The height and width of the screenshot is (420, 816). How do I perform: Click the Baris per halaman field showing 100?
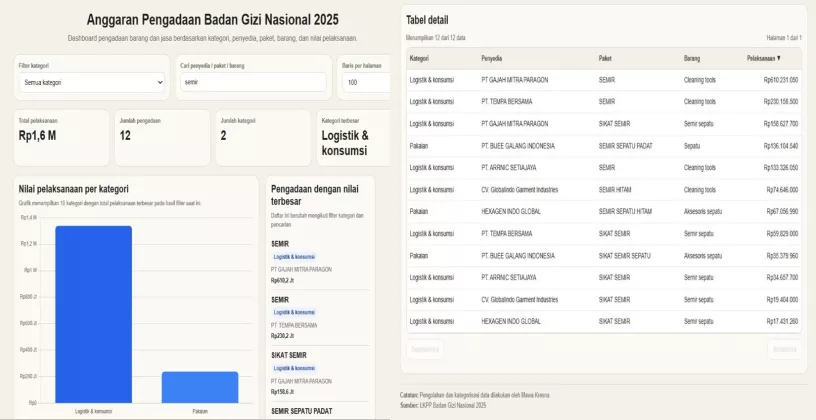click(x=366, y=82)
